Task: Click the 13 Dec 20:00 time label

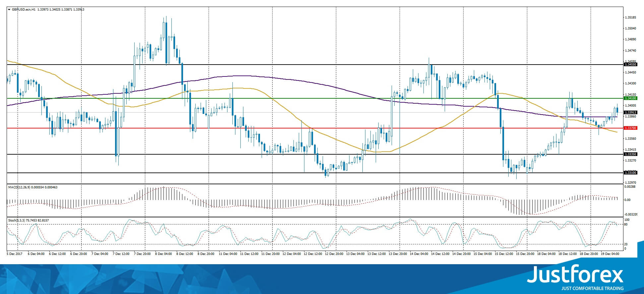Action: pos(398,254)
